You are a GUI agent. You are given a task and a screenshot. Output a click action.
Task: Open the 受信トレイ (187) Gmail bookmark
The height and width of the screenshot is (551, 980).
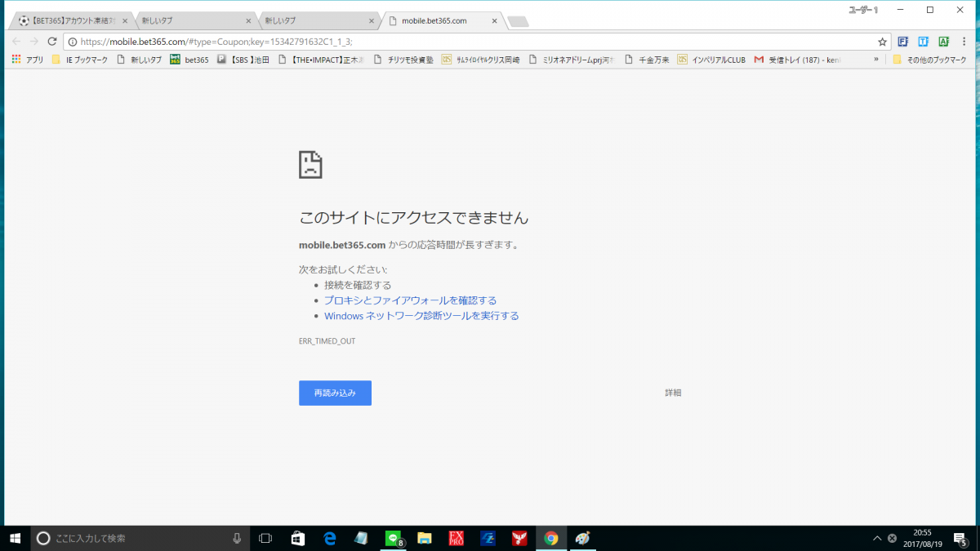pos(798,60)
